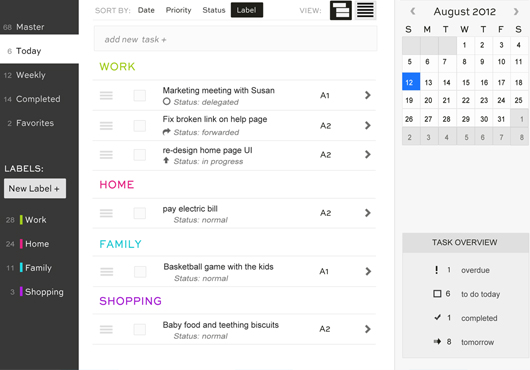Tick the Basketball game with the kids checkbox
530x370 pixels.
(140, 272)
